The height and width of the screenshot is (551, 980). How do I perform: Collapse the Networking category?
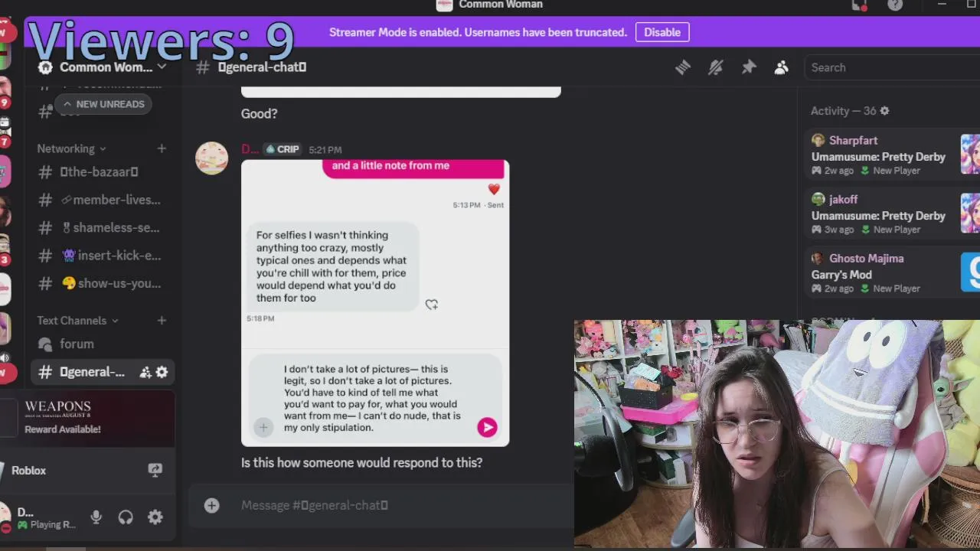pyautogui.click(x=71, y=148)
